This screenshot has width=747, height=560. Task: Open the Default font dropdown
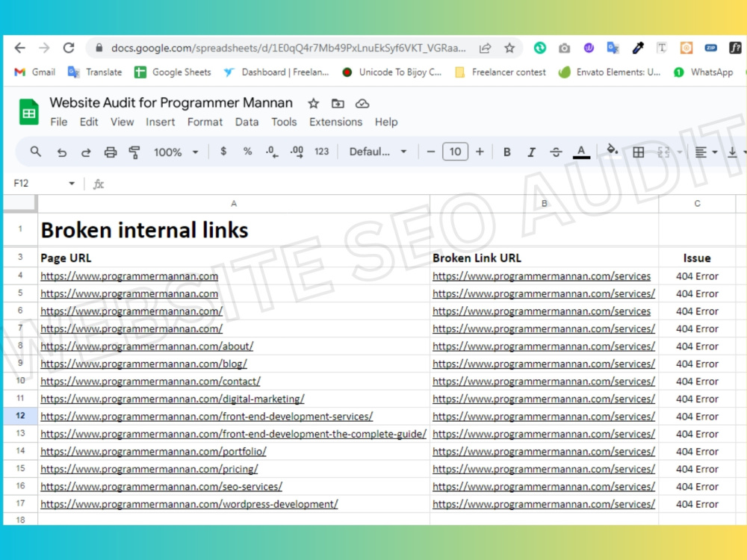[378, 152]
